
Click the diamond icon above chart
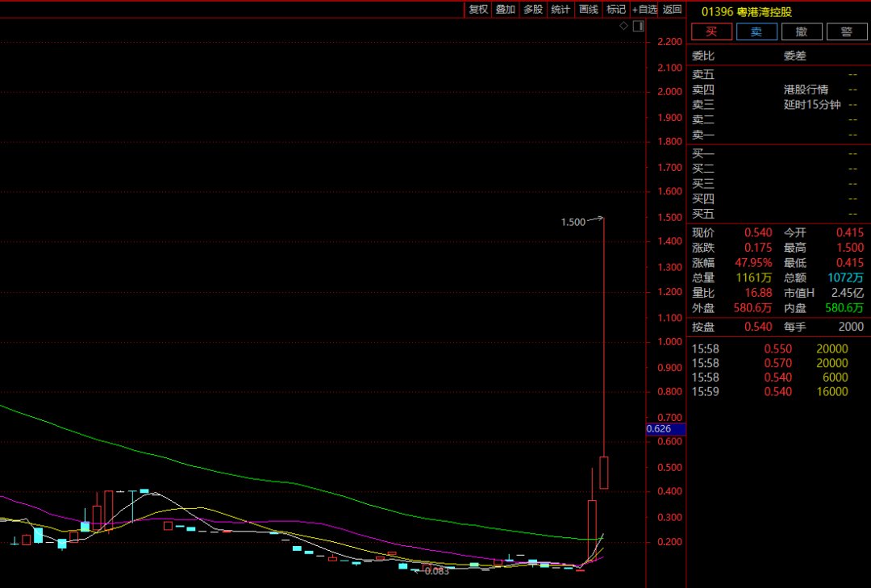[623, 26]
